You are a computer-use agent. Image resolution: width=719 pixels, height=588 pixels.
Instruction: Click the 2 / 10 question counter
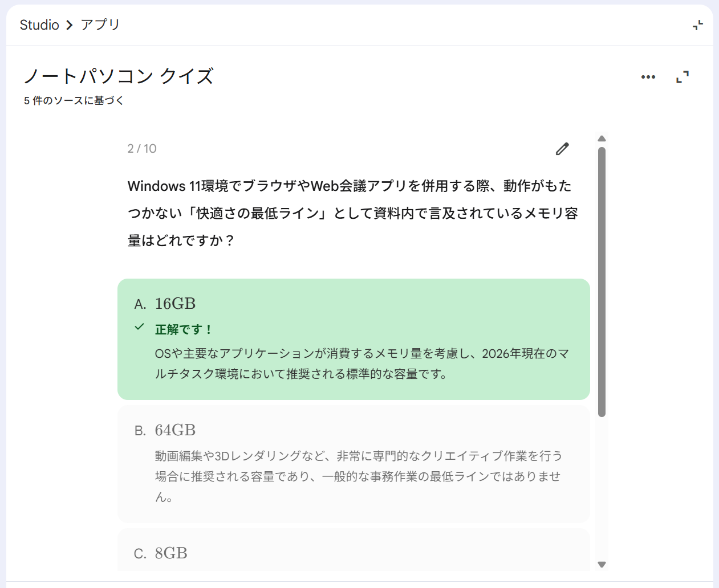pos(142,149)
